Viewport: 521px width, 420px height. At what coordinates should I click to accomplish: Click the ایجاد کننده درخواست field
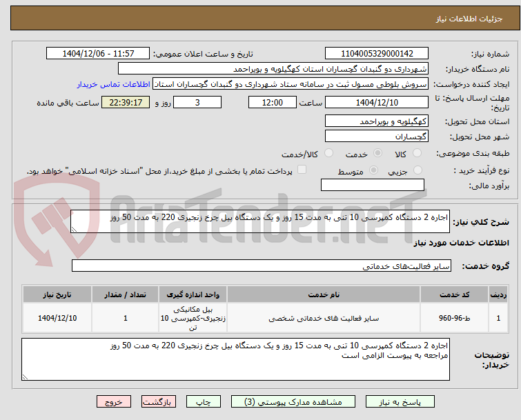click(291, 84)
